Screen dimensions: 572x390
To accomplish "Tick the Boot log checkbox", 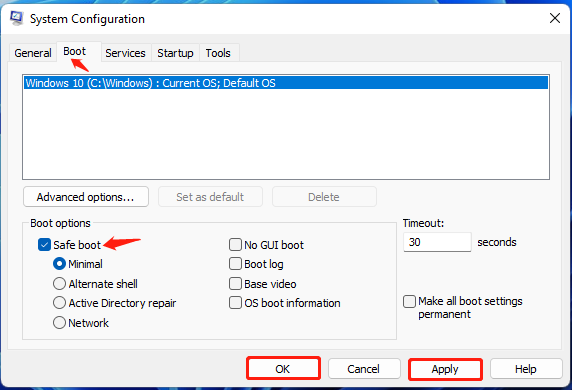I will click(235, 264).
